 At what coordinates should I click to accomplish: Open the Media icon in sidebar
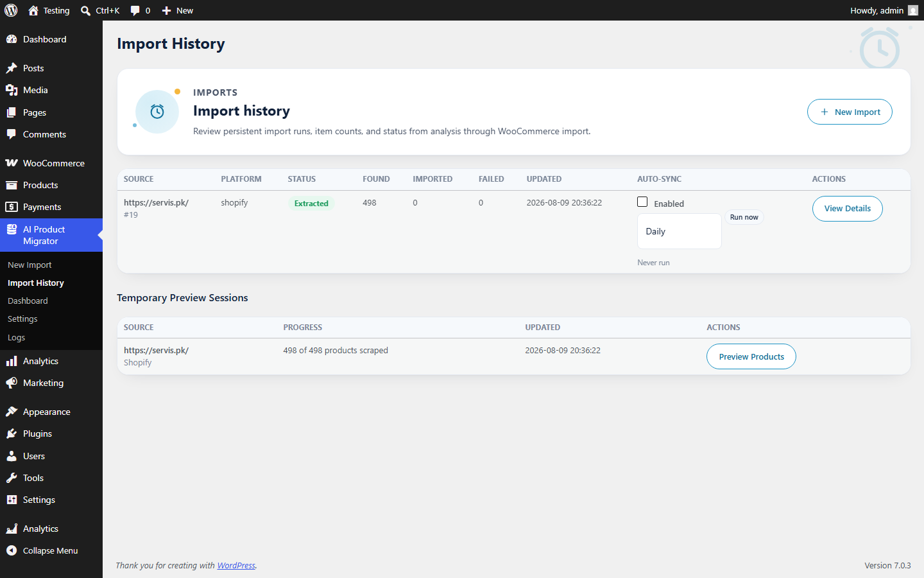12,90
